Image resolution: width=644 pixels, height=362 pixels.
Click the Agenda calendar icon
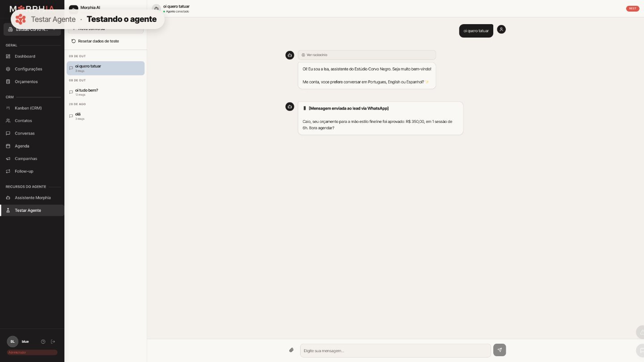tap(8, 146)
